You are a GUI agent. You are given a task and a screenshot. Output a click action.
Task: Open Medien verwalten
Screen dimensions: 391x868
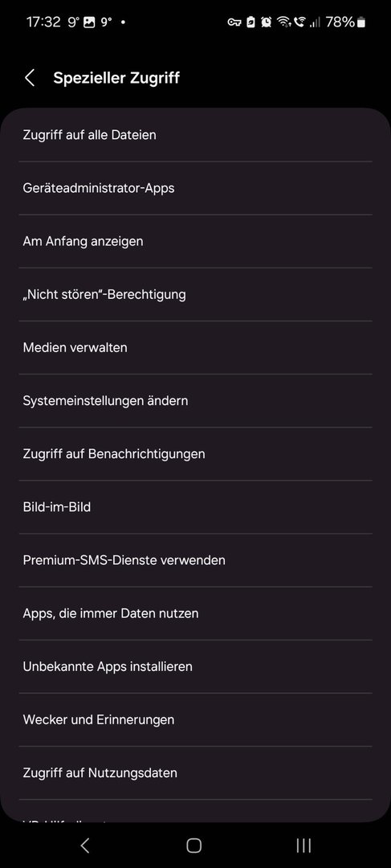click(x=195, y=347)
